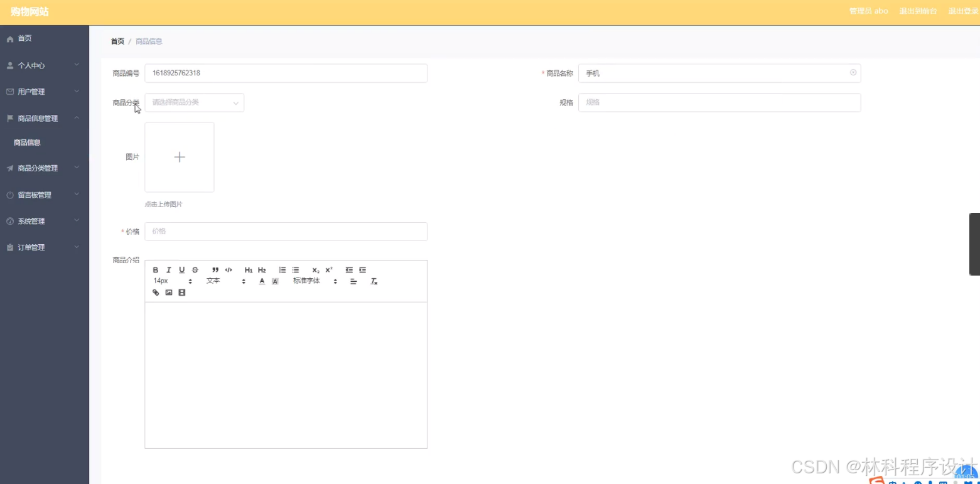Image resolution: width=980 pixels, height=484 pixels.
Task: Apply italic formatting in the 商品介绍 editor
Action: tap(168, 270)
